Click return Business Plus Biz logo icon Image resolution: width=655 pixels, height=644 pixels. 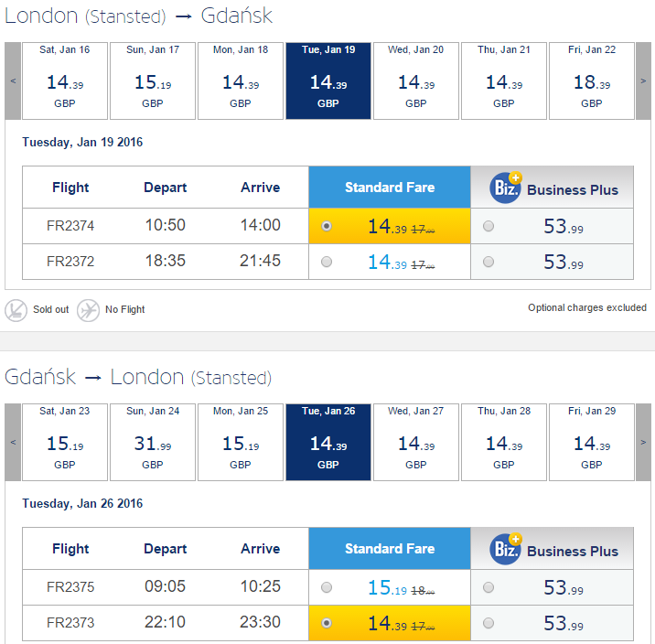506,549
